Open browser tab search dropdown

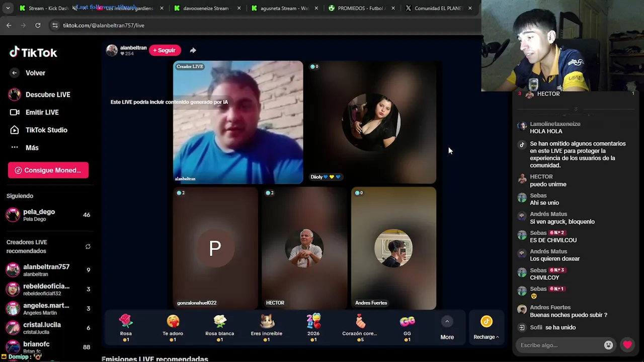pos(8,8)
